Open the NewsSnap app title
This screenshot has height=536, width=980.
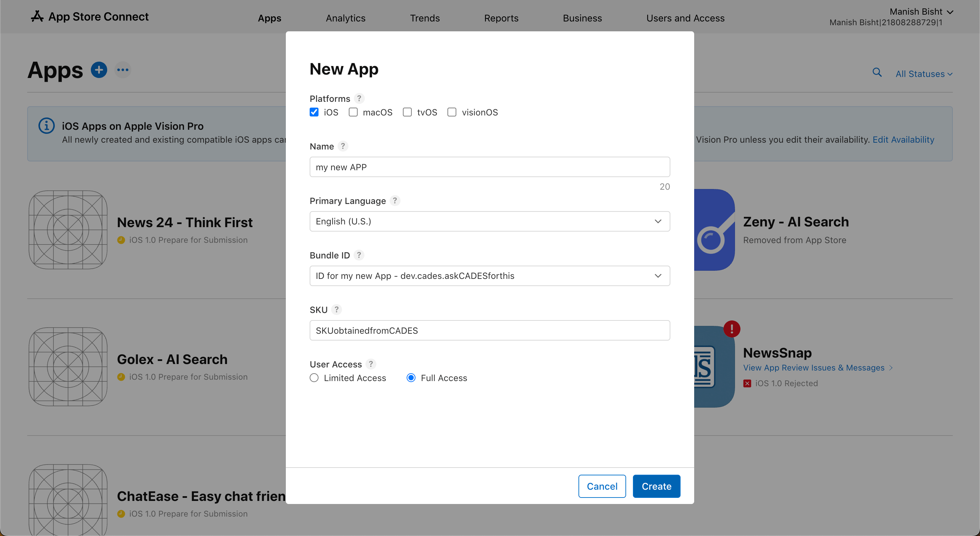[777, 352]
